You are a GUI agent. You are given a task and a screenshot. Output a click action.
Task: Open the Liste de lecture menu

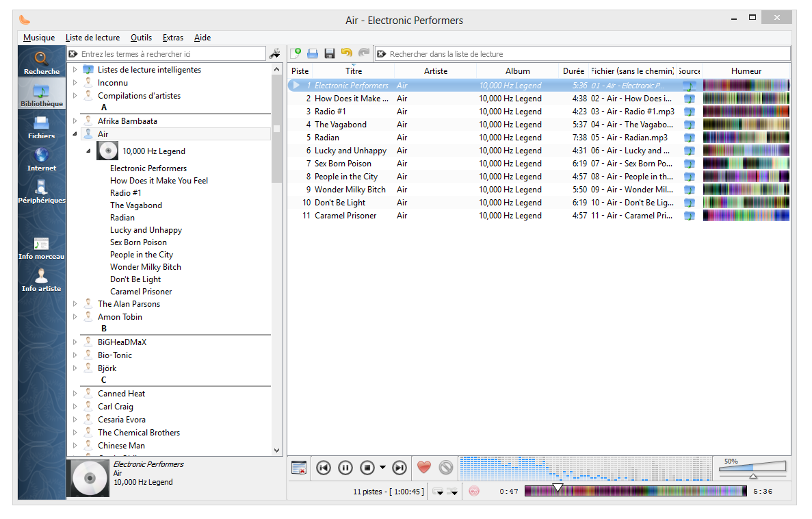93,38
